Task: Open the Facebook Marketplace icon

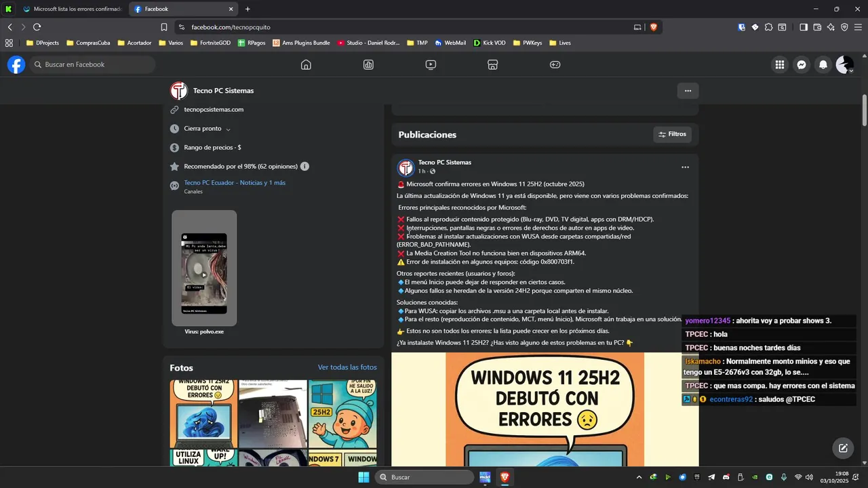Action: [x=493, y=64]
